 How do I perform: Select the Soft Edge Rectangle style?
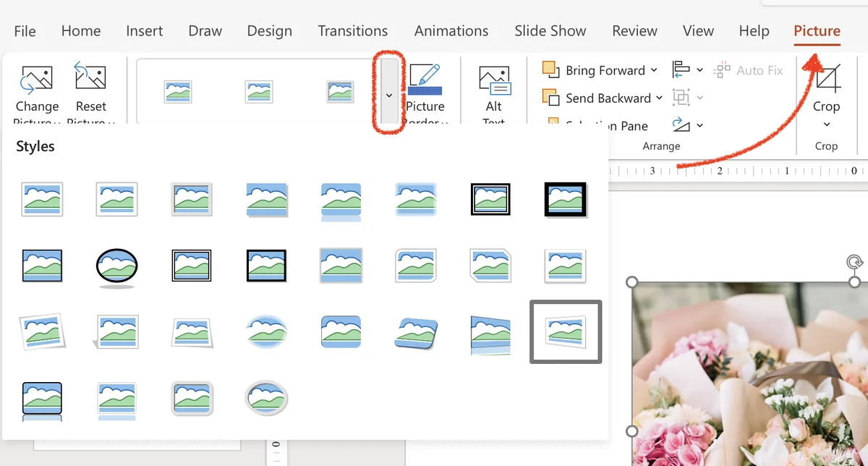(415, 199)
